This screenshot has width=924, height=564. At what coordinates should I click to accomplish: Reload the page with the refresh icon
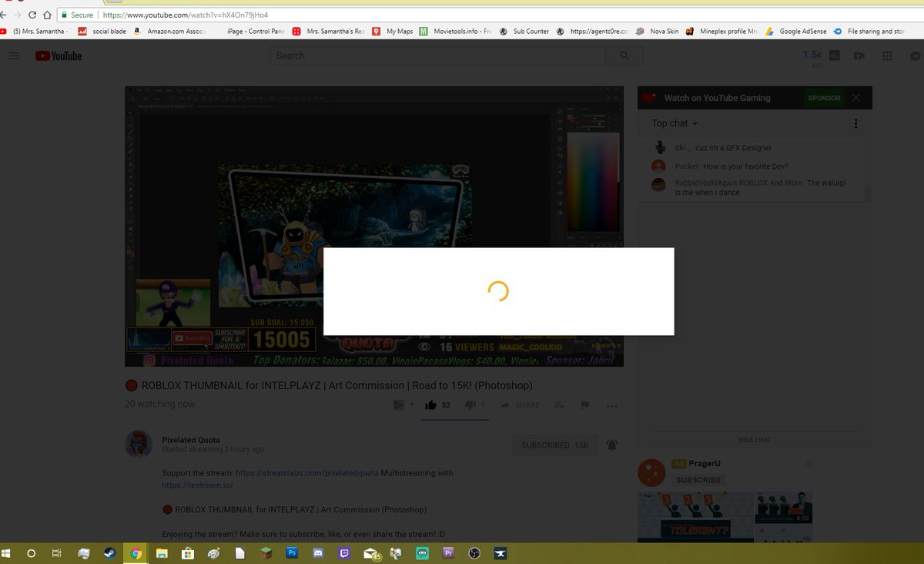click(32, 15)
